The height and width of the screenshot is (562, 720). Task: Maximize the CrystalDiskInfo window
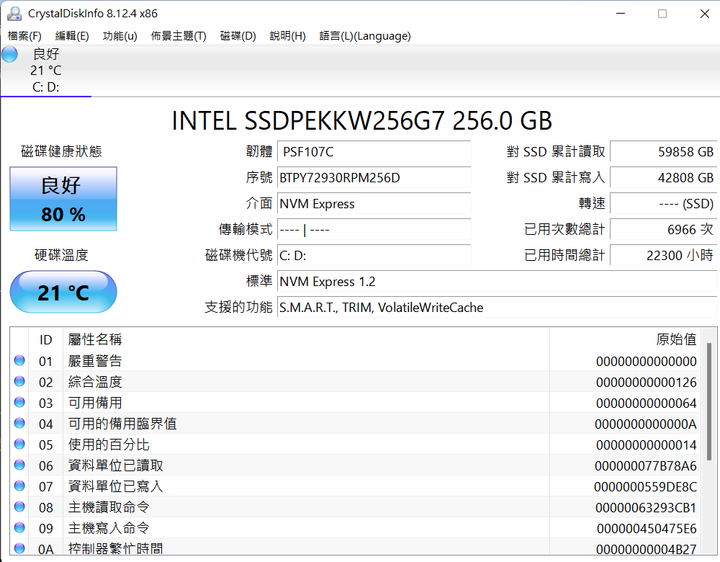[x=662, y=14]
